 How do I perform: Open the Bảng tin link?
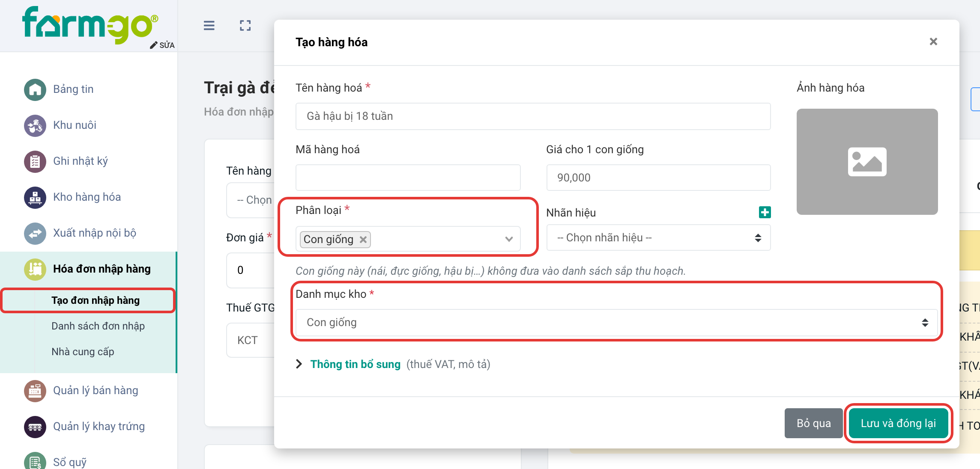click(x=73, y=89)
